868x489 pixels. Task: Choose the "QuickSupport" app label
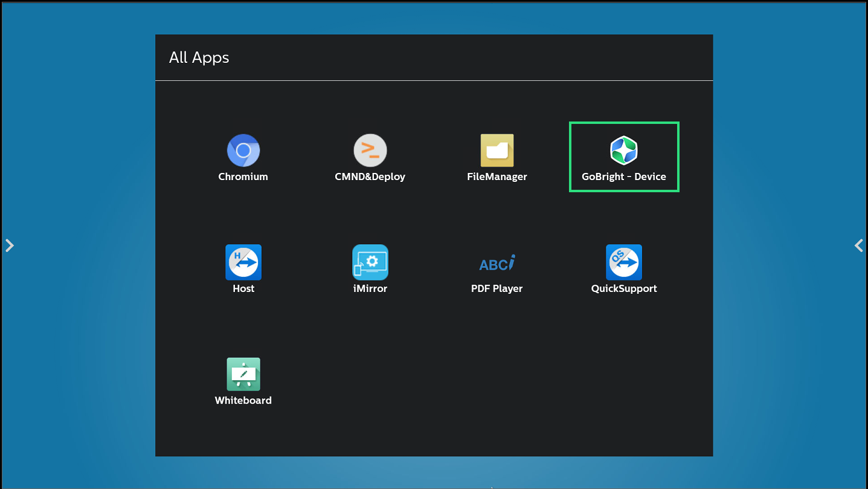pos(624,288)
